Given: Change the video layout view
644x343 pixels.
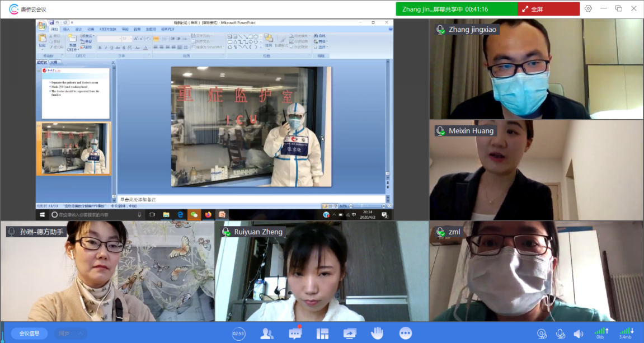Looking at the screenshot, I should click(322, 333).
